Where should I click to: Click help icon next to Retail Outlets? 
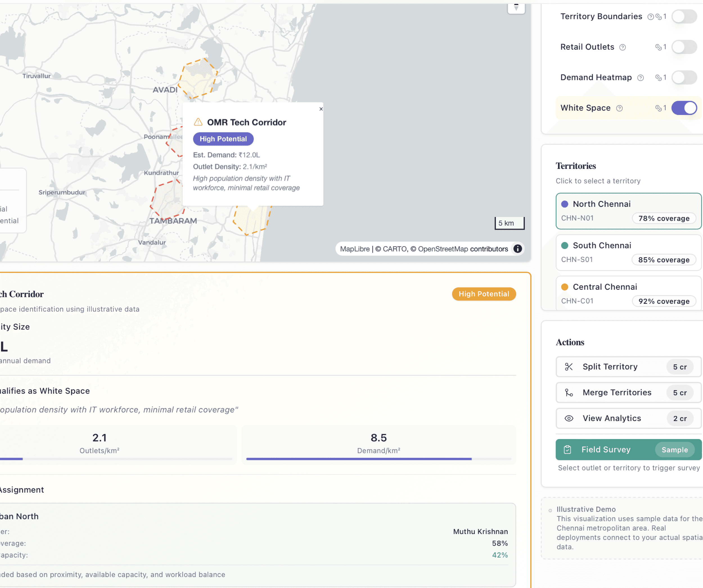(622, 47)
